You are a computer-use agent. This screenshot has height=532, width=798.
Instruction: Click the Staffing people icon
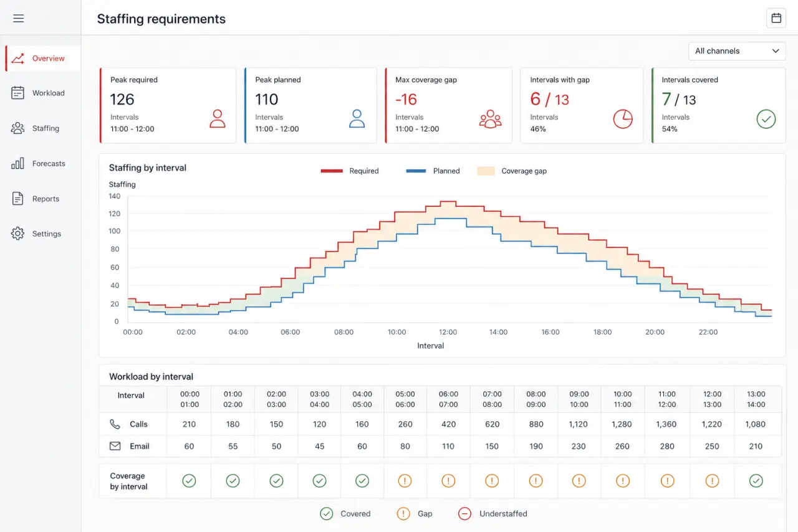(18, 128)
